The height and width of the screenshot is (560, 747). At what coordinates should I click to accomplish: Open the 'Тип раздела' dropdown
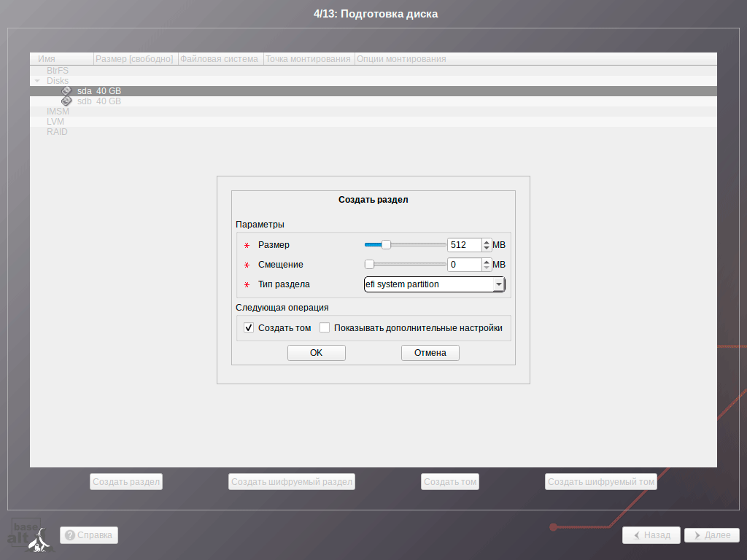tap(434, 284)
